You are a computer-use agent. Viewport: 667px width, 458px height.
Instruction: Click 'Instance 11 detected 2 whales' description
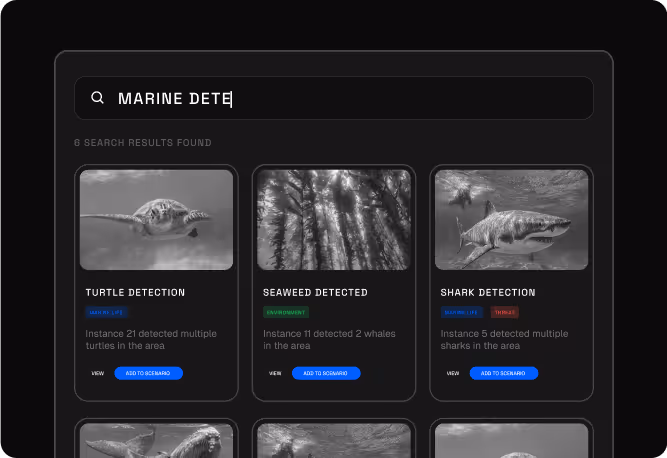pyautogui.click(x=329, y=339)
